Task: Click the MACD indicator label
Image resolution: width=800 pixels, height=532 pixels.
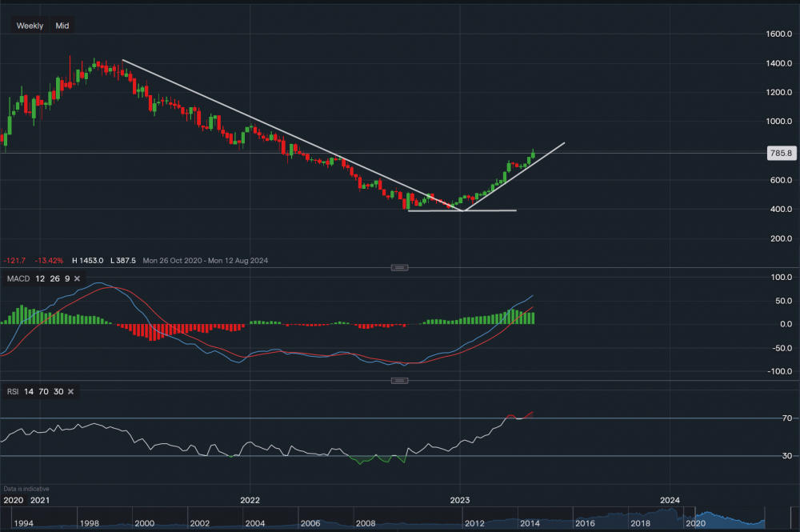Action: coord(17,278)
